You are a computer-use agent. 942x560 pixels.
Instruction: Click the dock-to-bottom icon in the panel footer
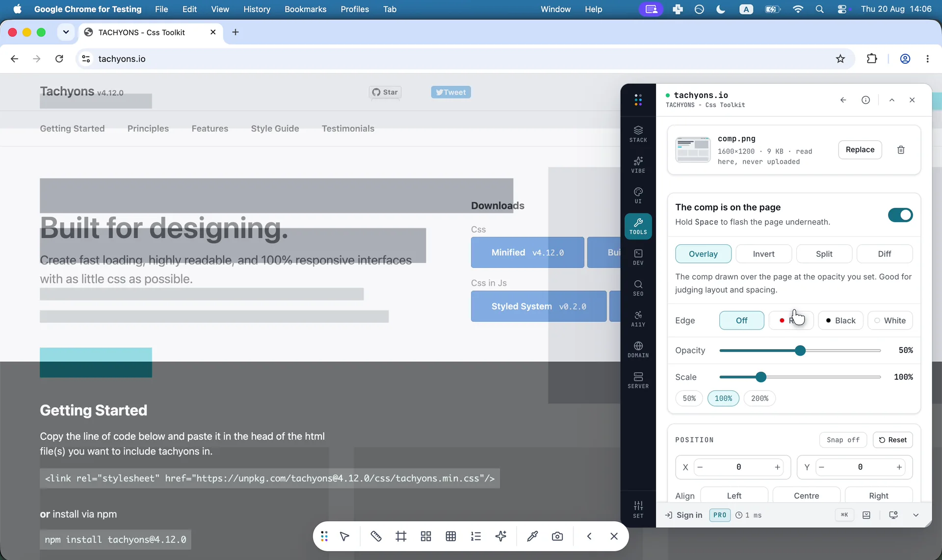[x=866, y=515]
